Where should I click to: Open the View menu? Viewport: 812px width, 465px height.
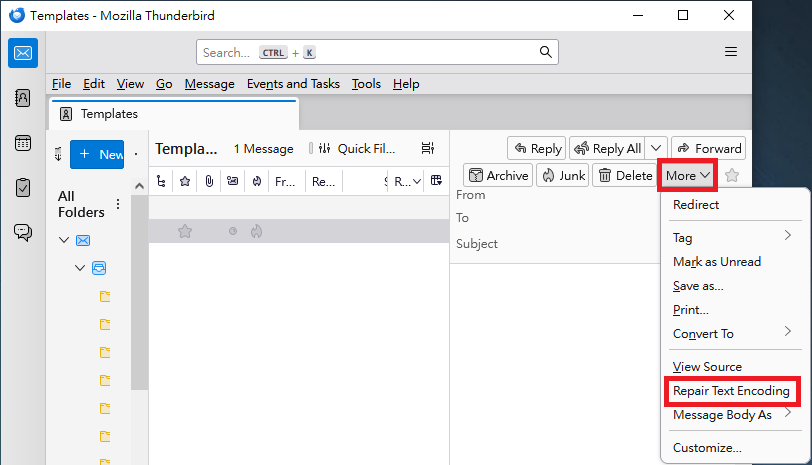coord(130,84)
